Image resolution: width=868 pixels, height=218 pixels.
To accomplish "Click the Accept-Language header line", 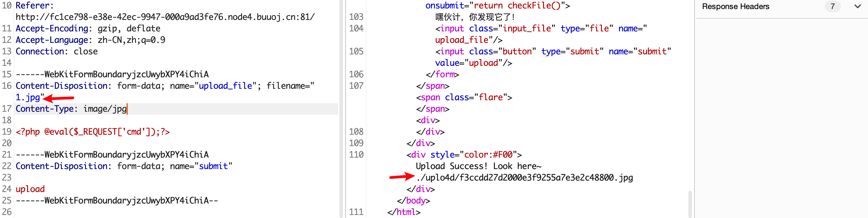I will [x=90, y=40].
